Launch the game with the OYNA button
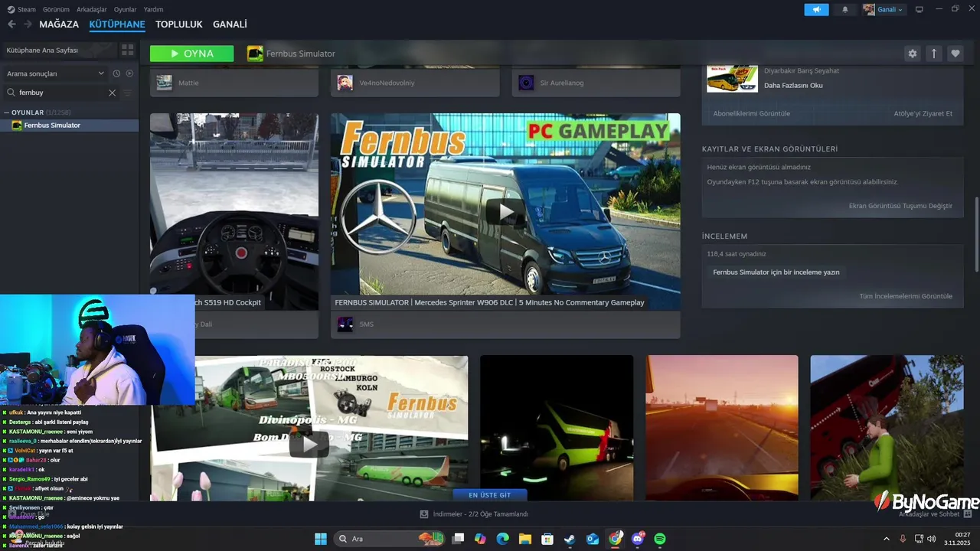Screen dimensions: 980x551 (x=192, y=54)
